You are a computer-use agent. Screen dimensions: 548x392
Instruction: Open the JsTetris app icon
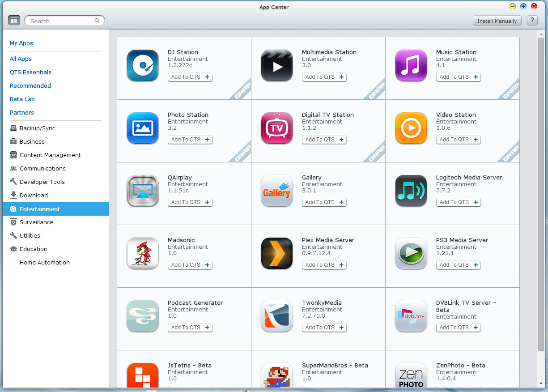(143, 375)
